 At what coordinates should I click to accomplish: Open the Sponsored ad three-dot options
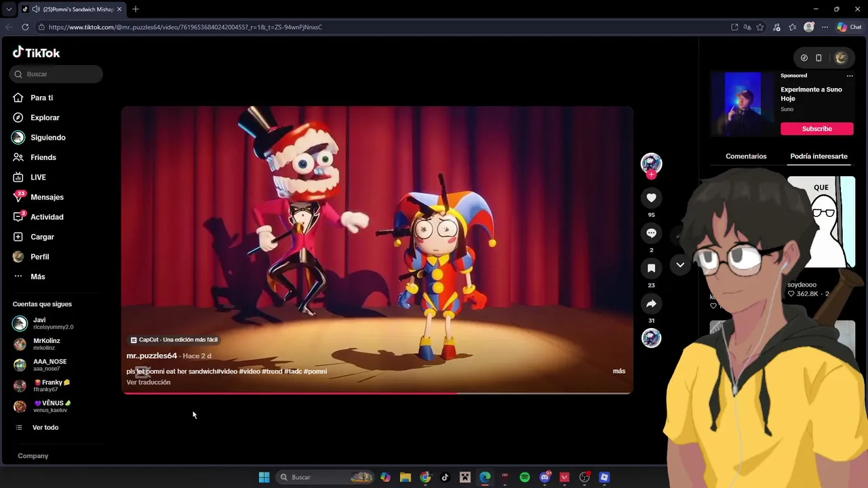point(850,76)
